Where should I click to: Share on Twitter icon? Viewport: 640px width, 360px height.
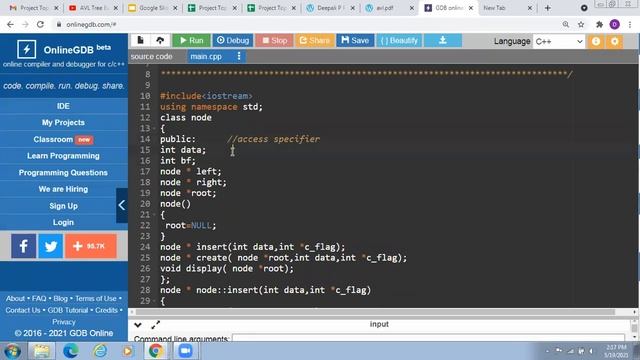click(x=51, y=246)
